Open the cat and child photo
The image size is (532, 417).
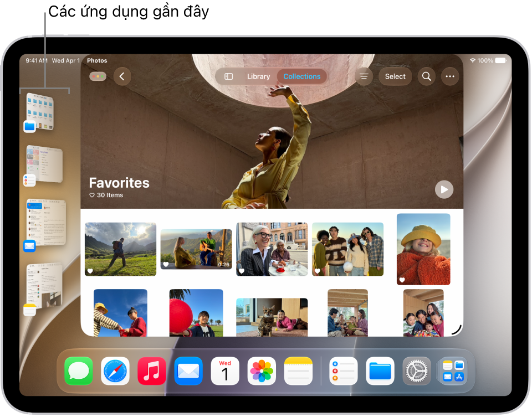point(272,317)
